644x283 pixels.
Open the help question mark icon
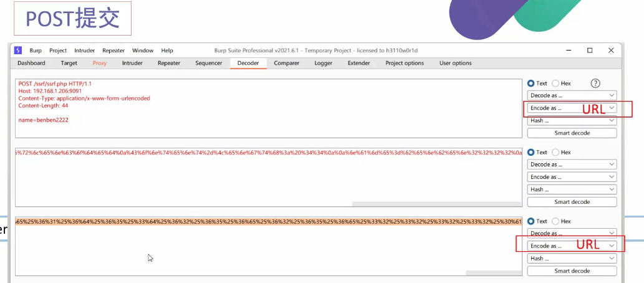(x=595, y=83)
